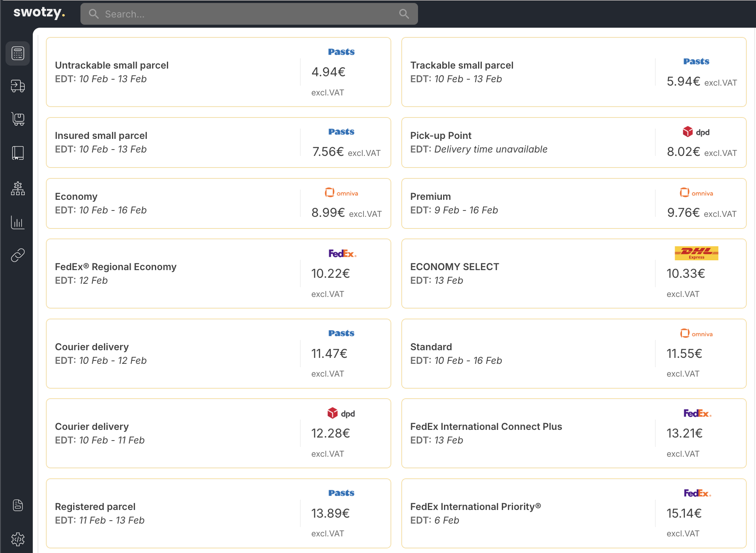The image size is (756, 553).
Task: Click Pasts logo on Registered parcel card
Action: click(x=341, y=493)
